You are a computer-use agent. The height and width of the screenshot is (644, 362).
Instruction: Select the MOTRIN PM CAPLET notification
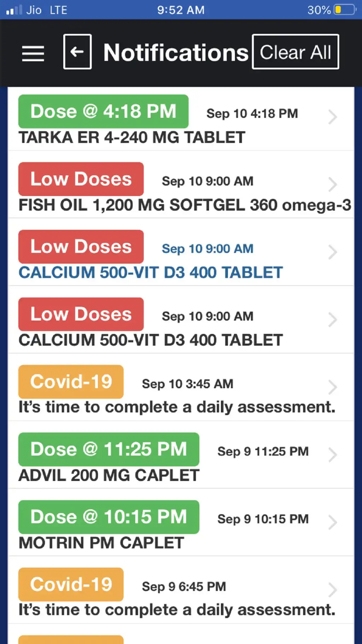click(x=101, y=543)
